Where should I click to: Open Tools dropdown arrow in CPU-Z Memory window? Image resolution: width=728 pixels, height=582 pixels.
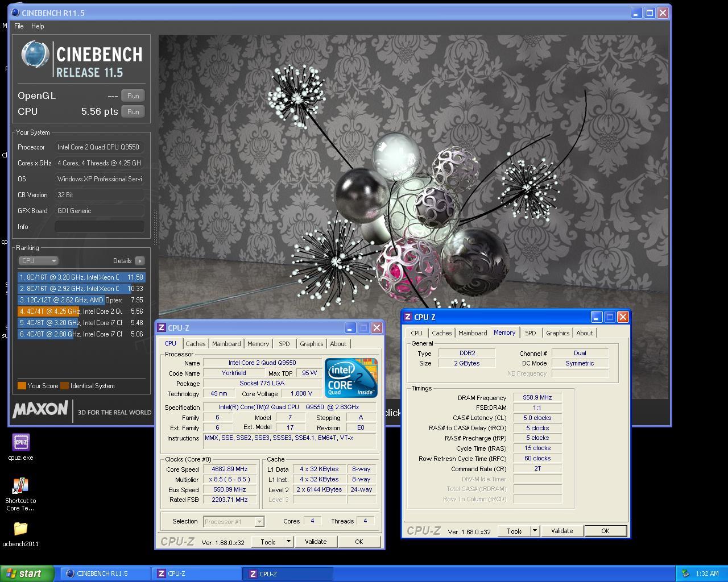click(x=535, y=531)
